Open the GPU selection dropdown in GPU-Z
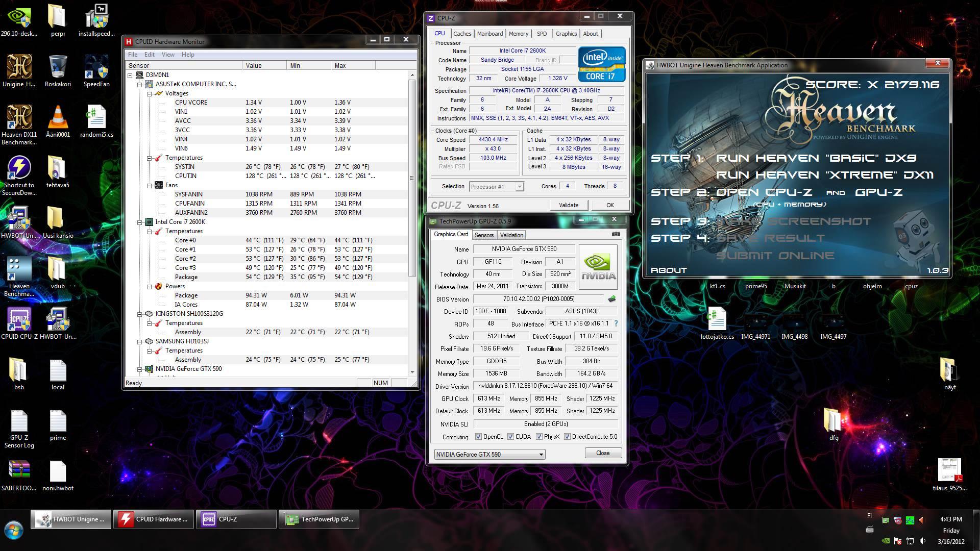The width and height of the screenshot is (980, 551). click(x=489, y=454)
